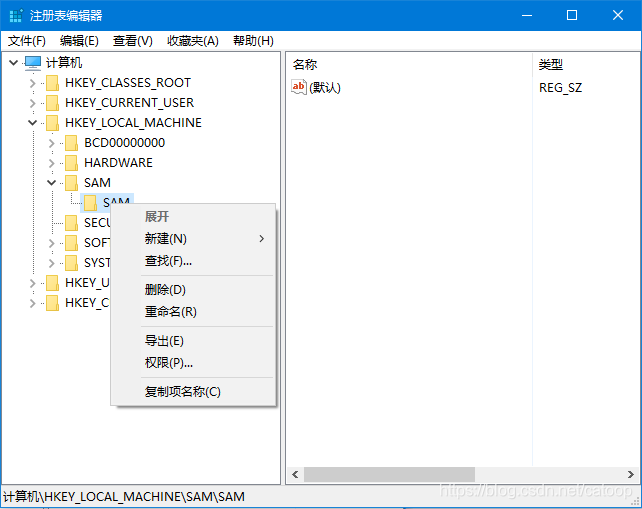Expand HARDWARE key chevron

click(52, 163)
